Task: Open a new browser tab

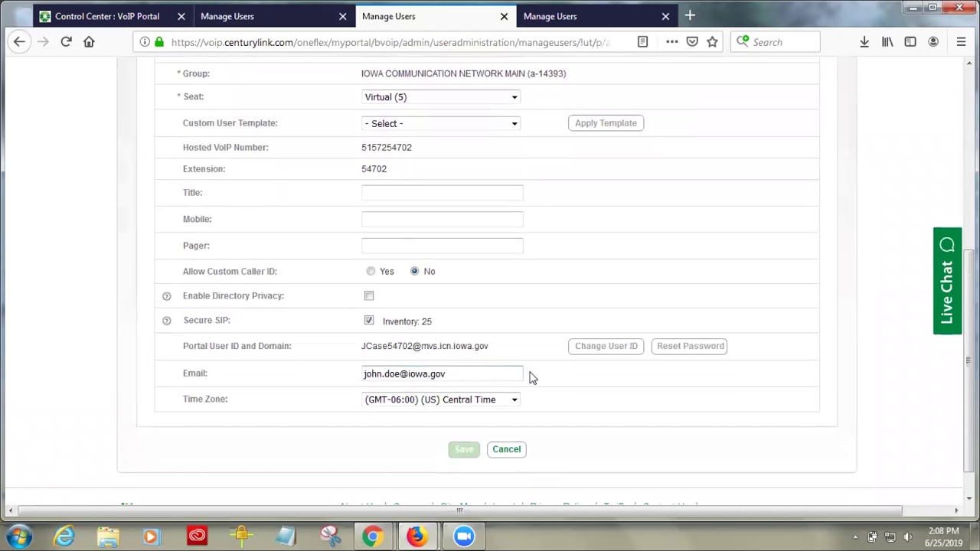Action: (x=690, y=15)
